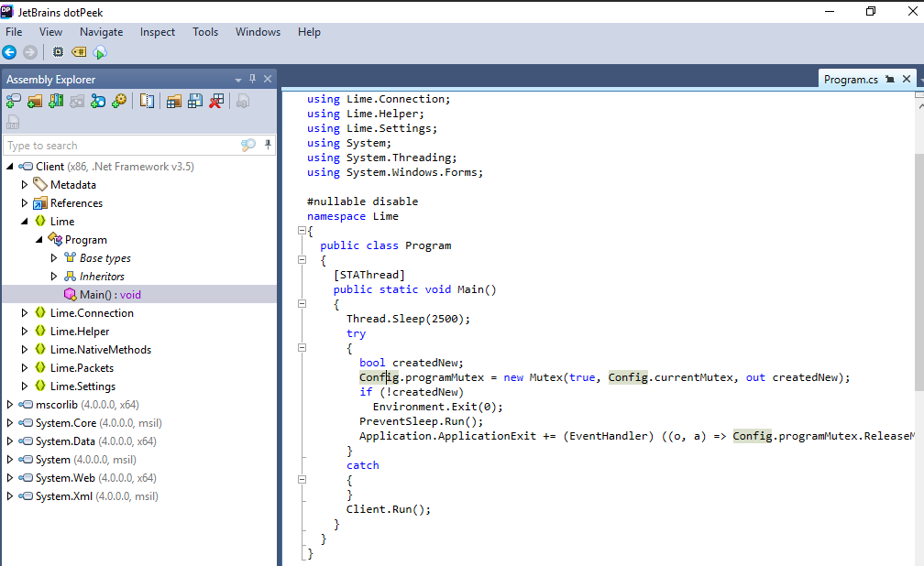
Task: Click the mscorlib assembly in the tree
Action: (x=57, y=405)
